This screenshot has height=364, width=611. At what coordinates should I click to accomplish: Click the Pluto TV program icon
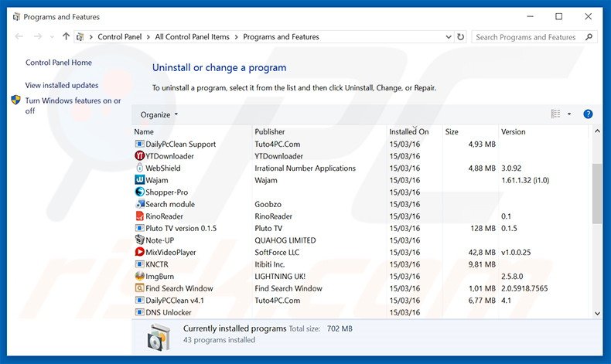click(139, 228)
